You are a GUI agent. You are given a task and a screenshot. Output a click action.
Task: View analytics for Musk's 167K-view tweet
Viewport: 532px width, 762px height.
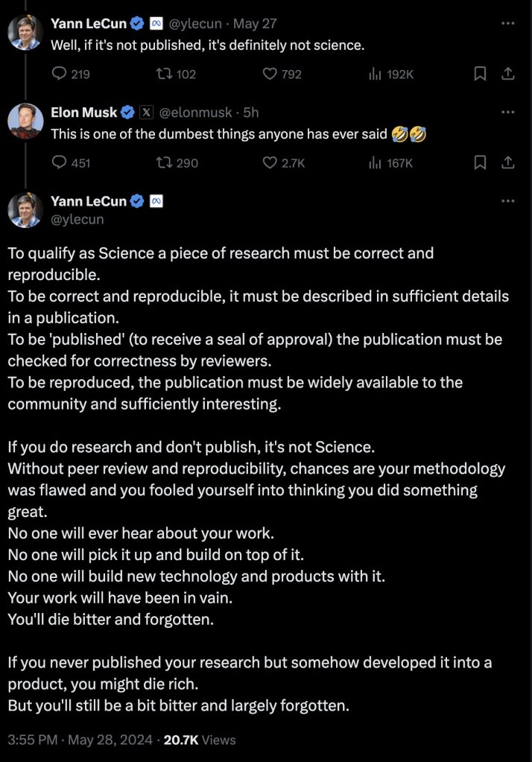click(x=376, y=162)
